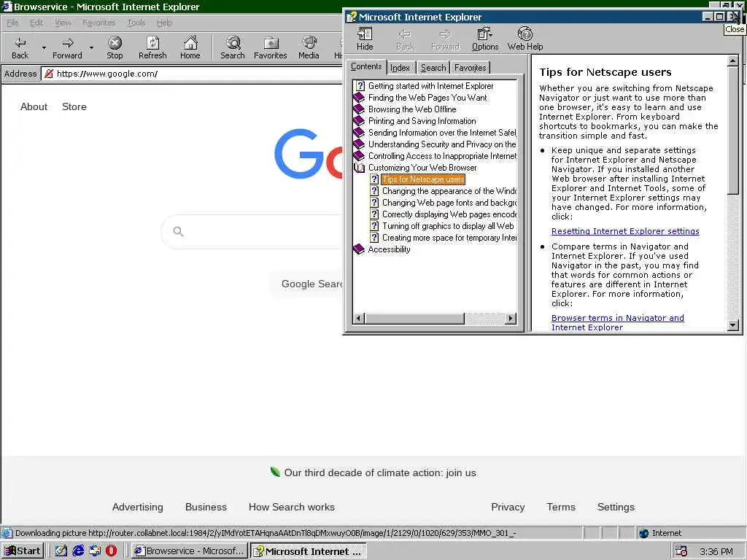
Task: Click the magnifier icon in Google search box
Action: pos(178,231)
